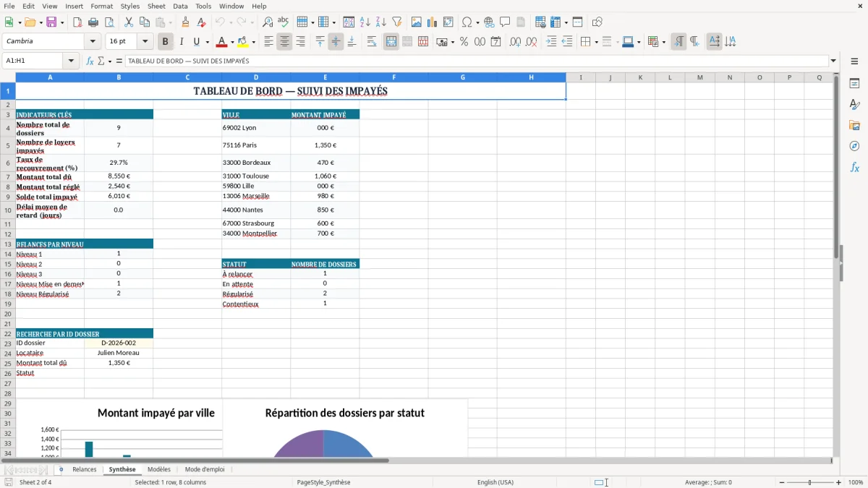Image resolution: width=868 pixels, height=488 pixels.
Task: Apply red font color swatch
Action: [222, 42]
